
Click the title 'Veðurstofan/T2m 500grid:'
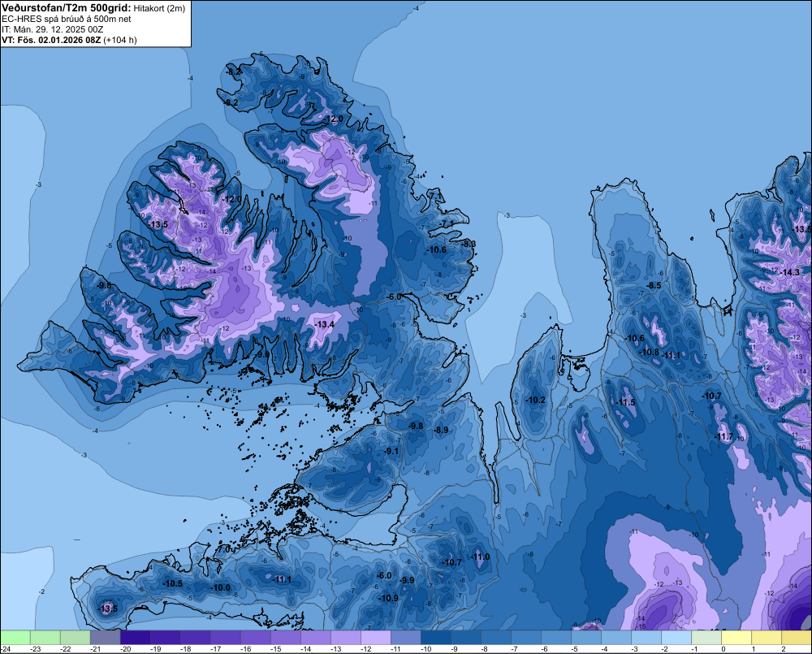click(x=67, y=8)
